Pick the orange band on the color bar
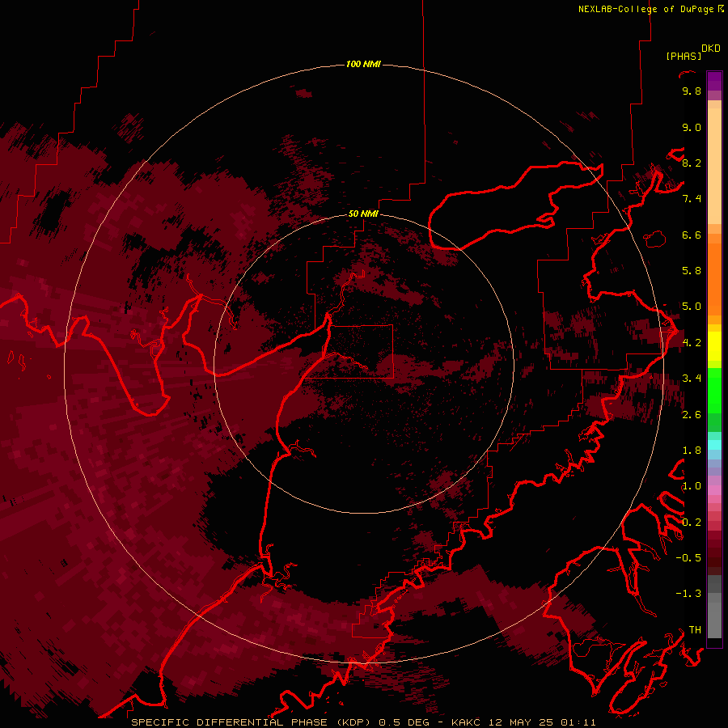 pyautogui.click(x=714, y=279)
